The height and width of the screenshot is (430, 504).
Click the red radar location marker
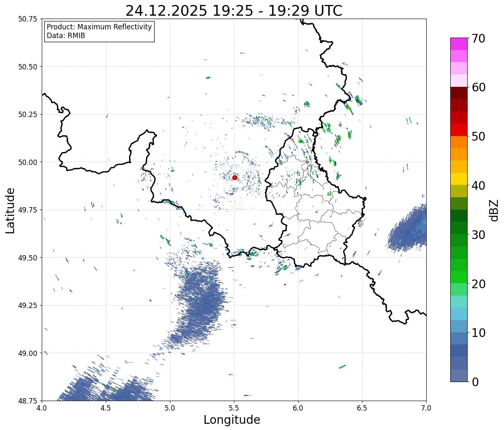click(235, 177)
